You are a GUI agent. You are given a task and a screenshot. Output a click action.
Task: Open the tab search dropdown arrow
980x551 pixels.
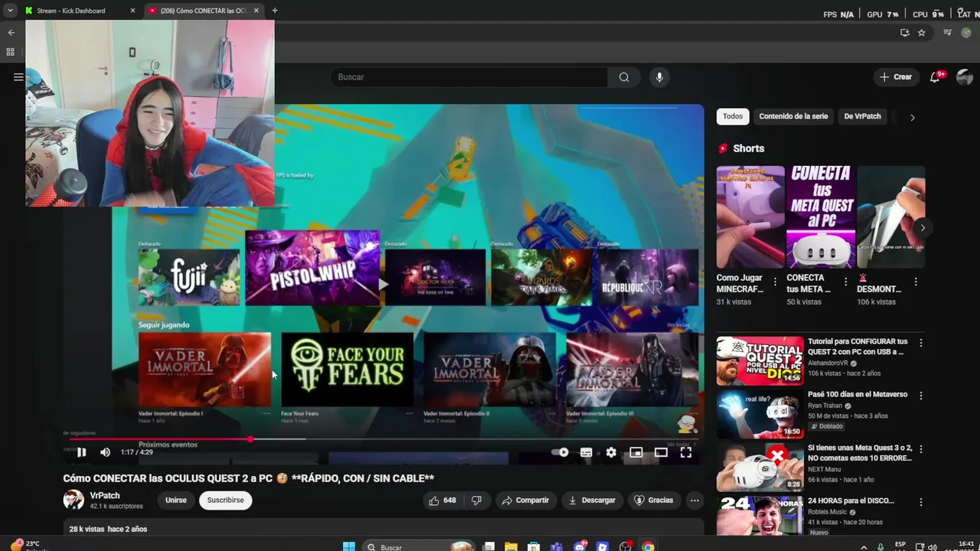[x=10, y=11]
